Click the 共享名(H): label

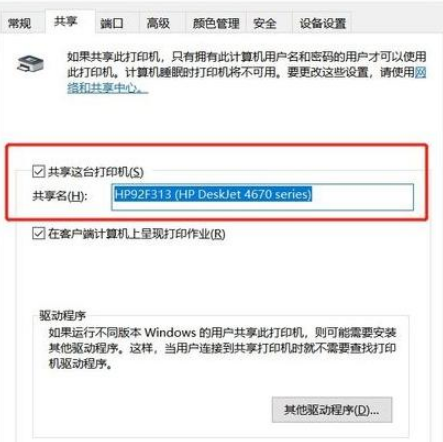pos(60,196)
